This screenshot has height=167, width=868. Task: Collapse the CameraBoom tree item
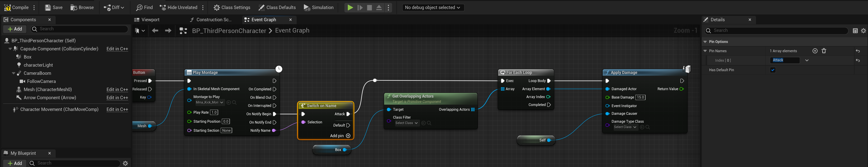coord(14,73)
